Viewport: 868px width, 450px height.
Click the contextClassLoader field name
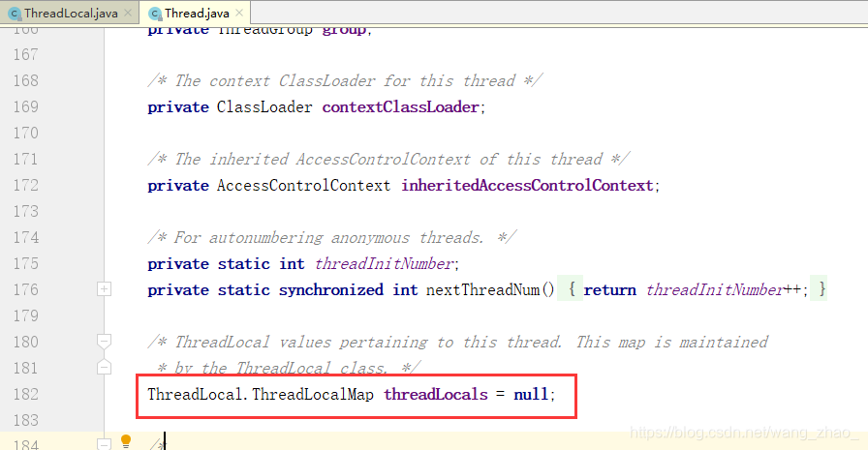click(x=401, y=106)
